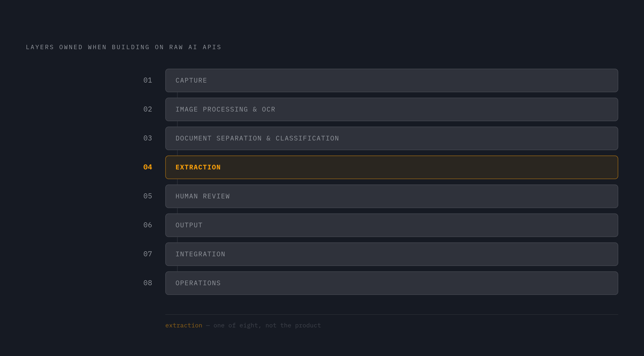Viewport: 644px width, 356px height.
Task: Click the number 08 label
Action: coord(148,283)
